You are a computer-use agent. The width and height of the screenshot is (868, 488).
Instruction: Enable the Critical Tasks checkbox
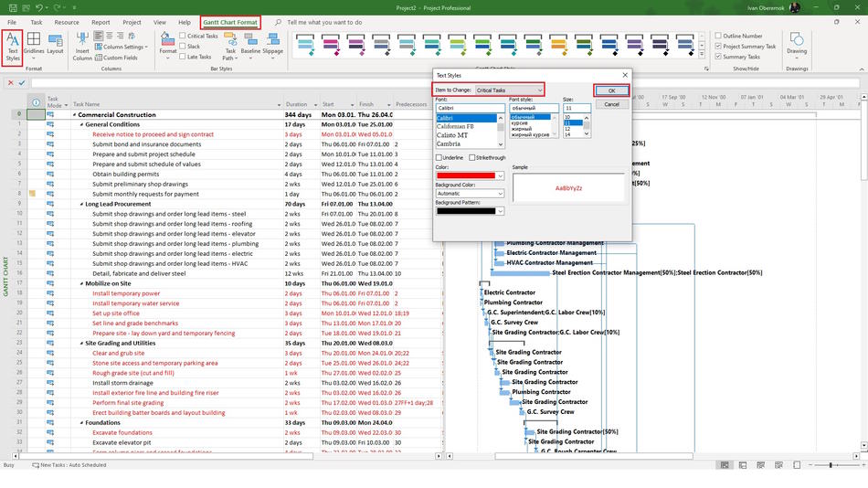point(182,36)
